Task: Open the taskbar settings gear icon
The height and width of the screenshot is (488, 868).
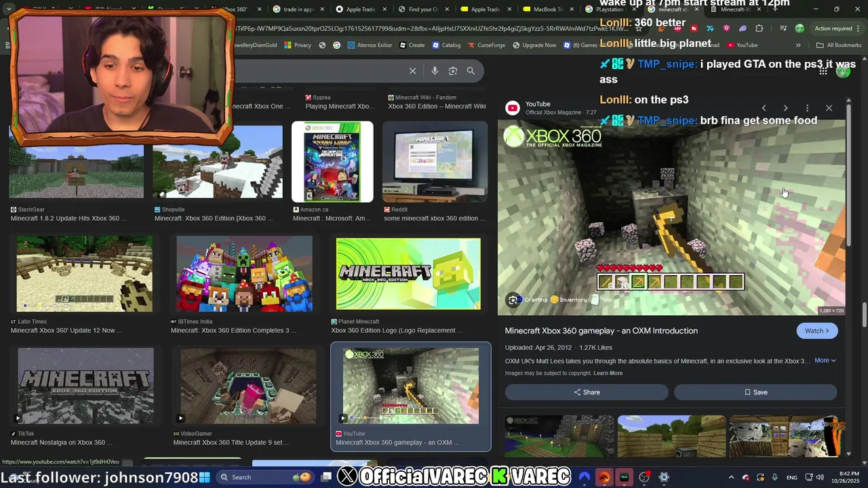Action: coord(664,477)
